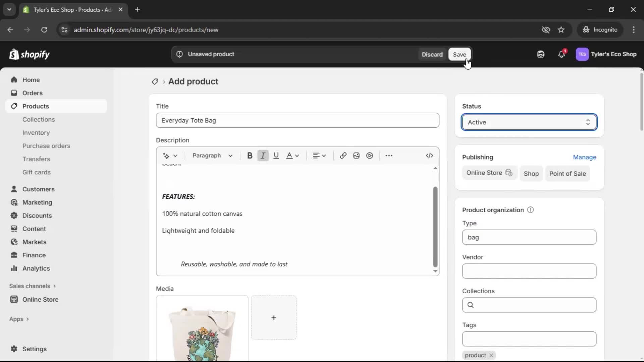Image resolution: width=644 pixels, height=362 pixels.
Task: Insert a link in the description
Action: coord(343,155)
